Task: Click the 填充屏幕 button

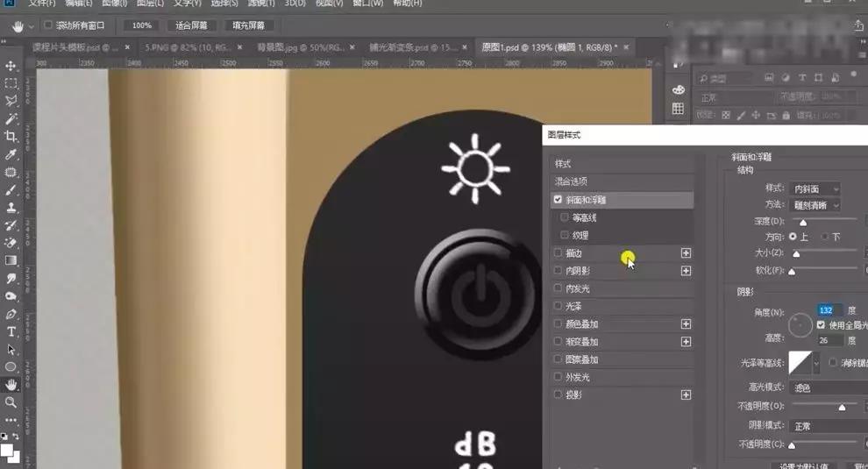Action: click(248, 25)
